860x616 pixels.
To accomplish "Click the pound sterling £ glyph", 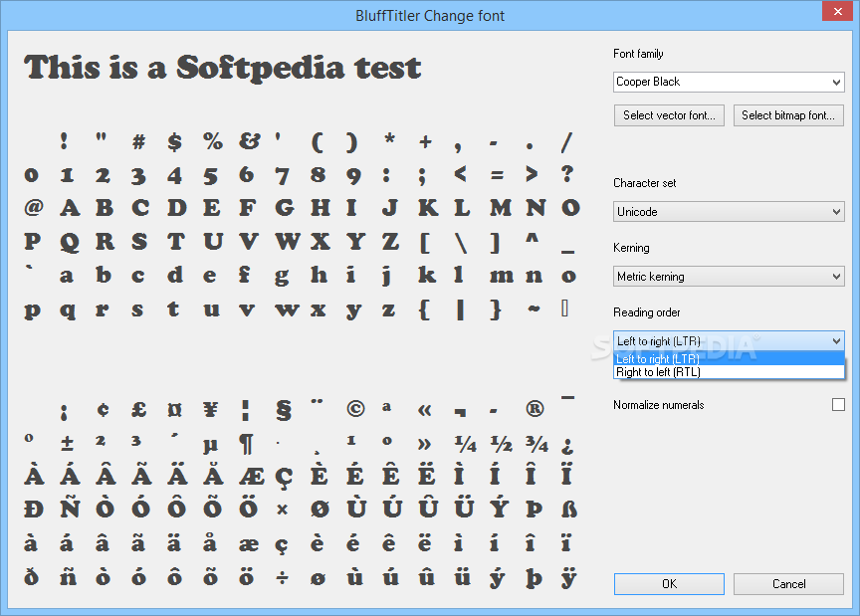I will pyautogui.click(x=138, y=409).
